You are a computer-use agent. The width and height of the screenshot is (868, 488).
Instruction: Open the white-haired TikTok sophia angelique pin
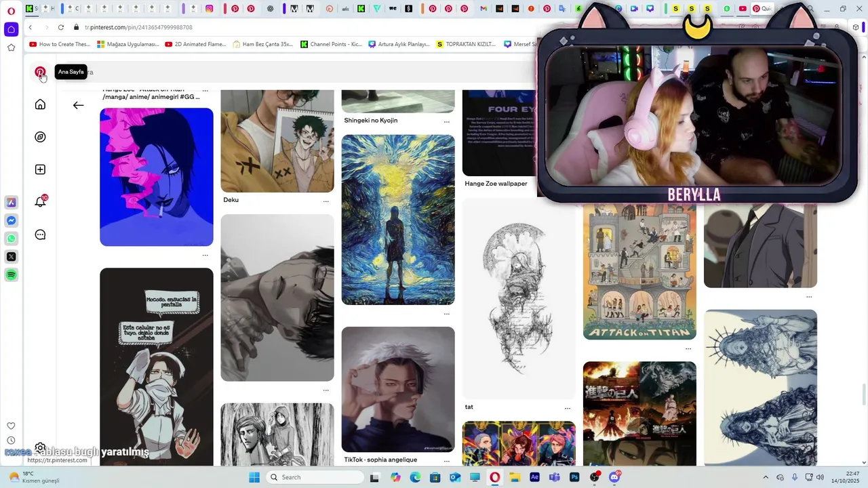[x=398, y=389]
